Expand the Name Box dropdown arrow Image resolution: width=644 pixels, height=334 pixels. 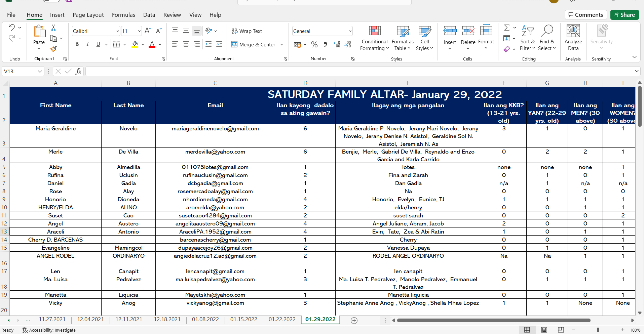[x=40, y=71]
